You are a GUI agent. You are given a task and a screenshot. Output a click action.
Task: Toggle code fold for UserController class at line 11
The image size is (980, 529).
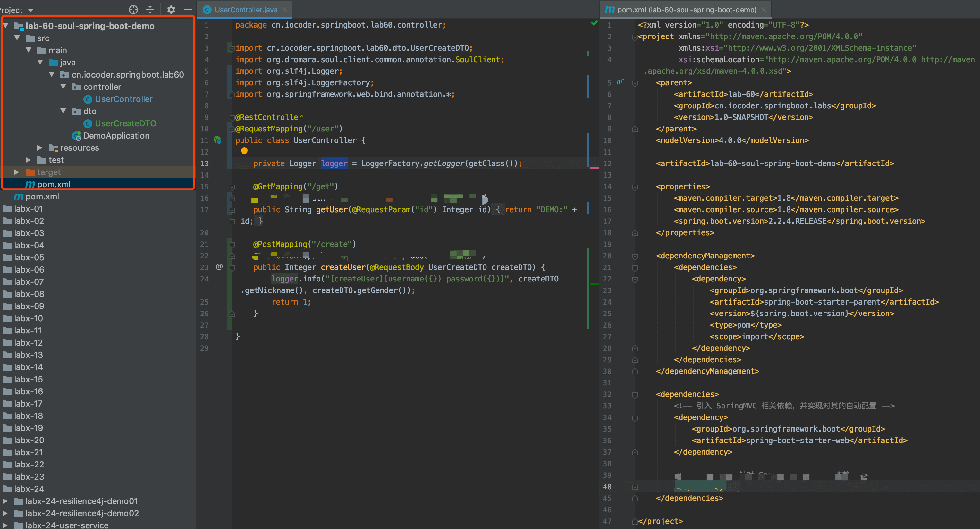point(232,129)
